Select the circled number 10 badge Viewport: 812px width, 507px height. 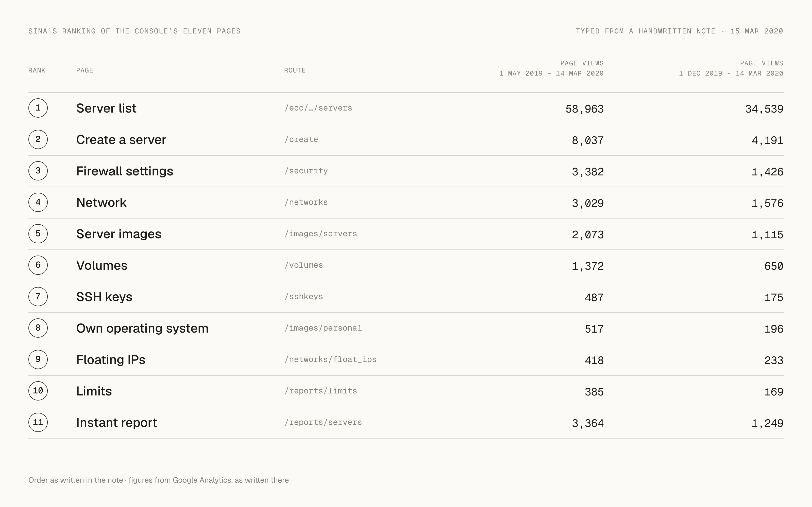pos(38,391)
